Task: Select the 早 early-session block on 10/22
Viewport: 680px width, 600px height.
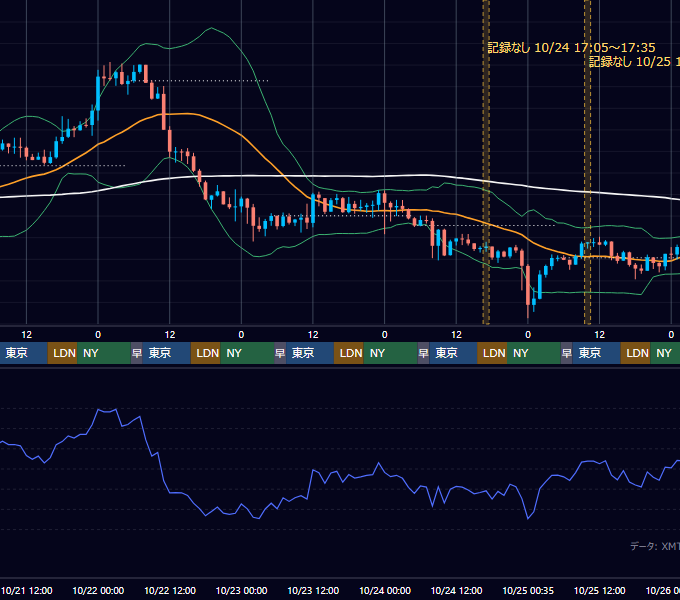Action: (137, 353)
